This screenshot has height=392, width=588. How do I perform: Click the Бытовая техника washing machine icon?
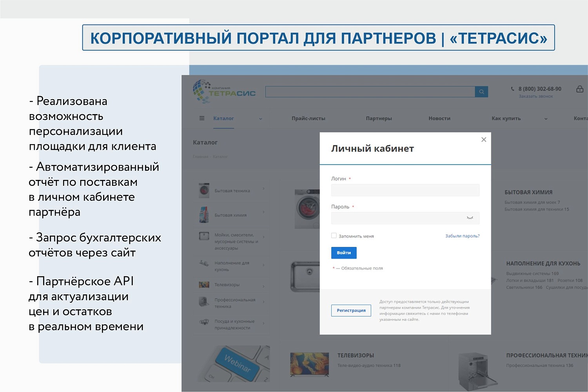204,191
